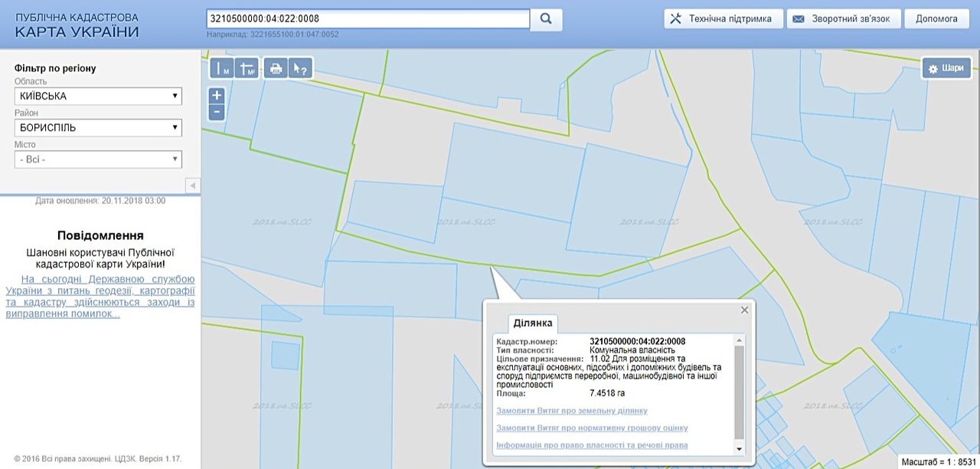Click the cadastral number search field
The width and height of the screenshot is (980, 469).
tap(367, 19)
